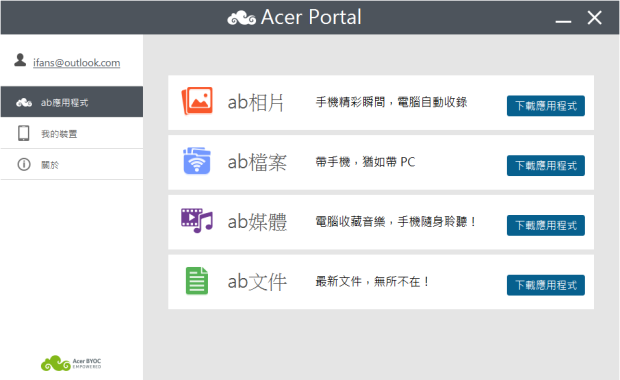Click the ab文件 title text
The height and width of the screenshot is (380, 620).
tap(257, 282)
